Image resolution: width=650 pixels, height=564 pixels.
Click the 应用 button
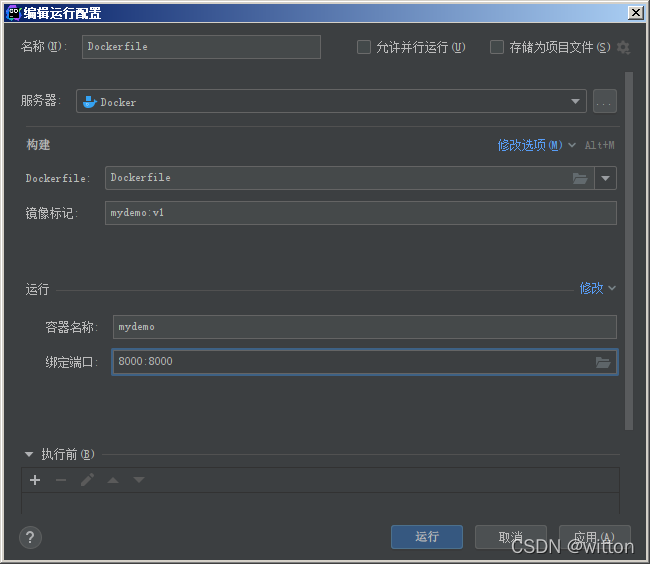coord(594,537)
